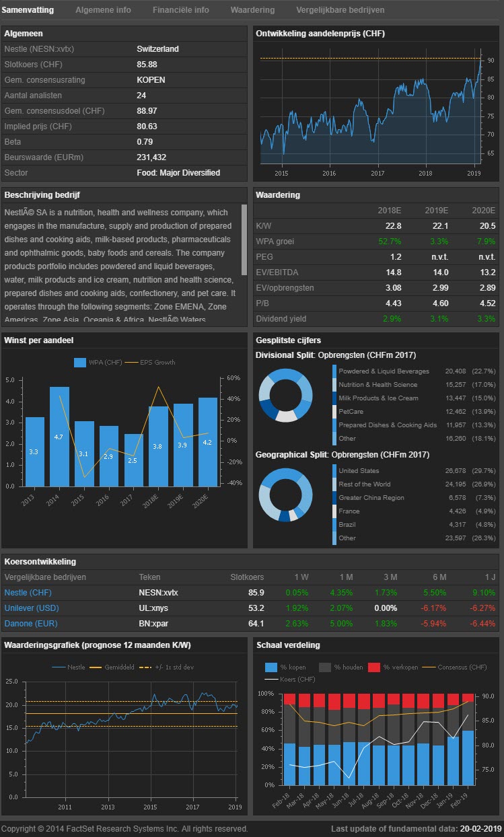Select the Prepared Dishes & Cooking Aids row
Screen dimensions: 504x837
[x=415, y=425]
